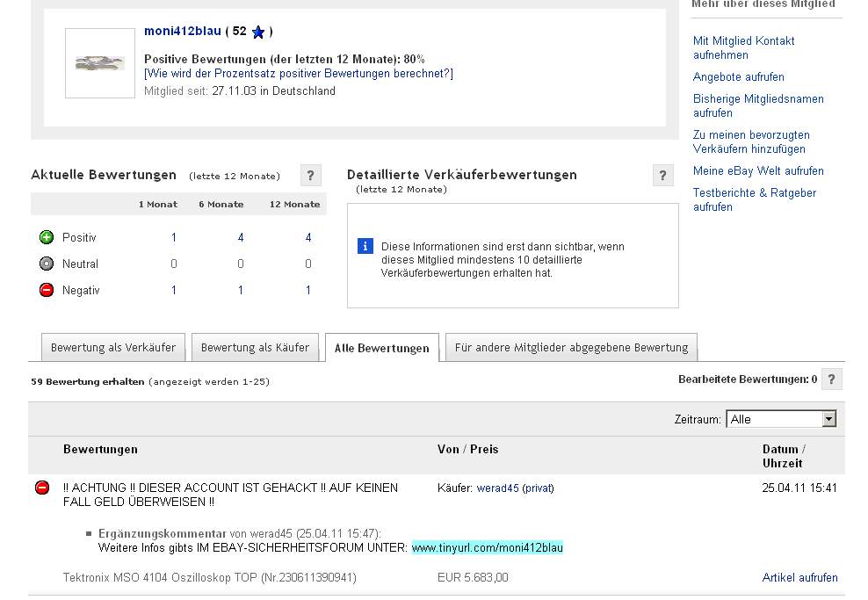868x600 pixels.
Task: Open help icon beside Aktuelle Bewertungen
Action: [x=310, y=176]
